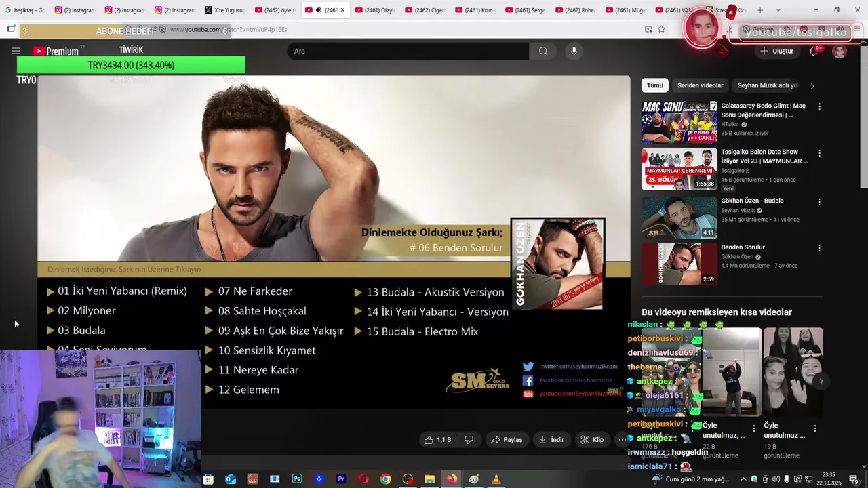Viewport: 868px width, 488px height.
Task: Open options for second Öyle unutulmaz short
Action: coord(814,428)
